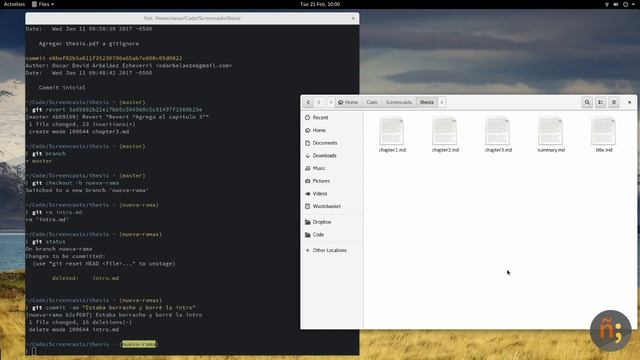Viewport: 640px width, 360px height.
Task: Click the plus icon beside Other Locations
Action: [307, 250]
